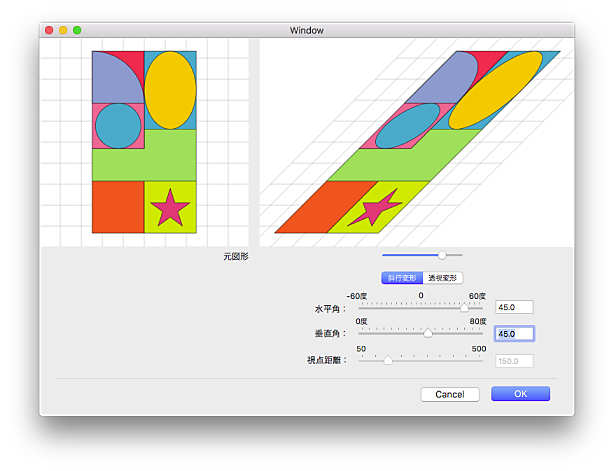Close the window with red button
The width and height of the screenshot is (613, 471).
tap(48, 31)
